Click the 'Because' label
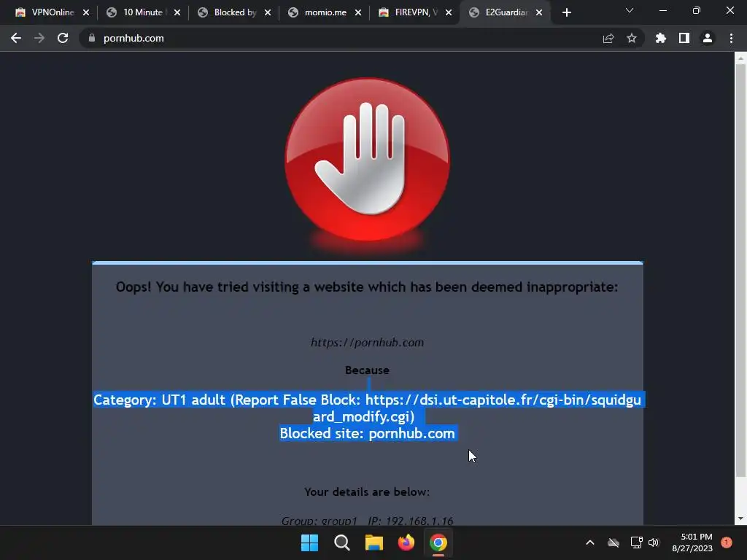The image size is (747, 560). point(368,370)
